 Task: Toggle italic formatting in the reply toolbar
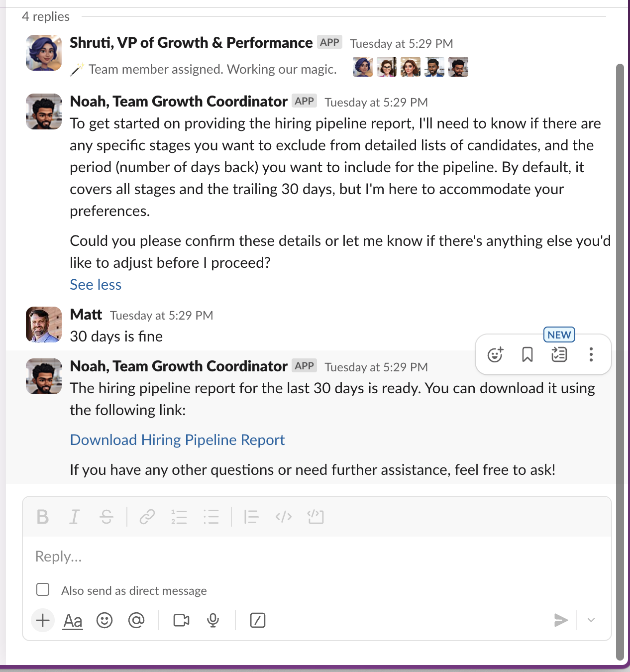point(74,517)
